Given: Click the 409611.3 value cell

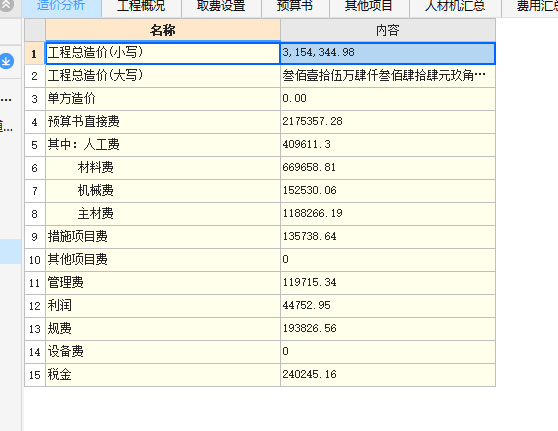Looking at the screenshot, I should click(x=388, y=145).
